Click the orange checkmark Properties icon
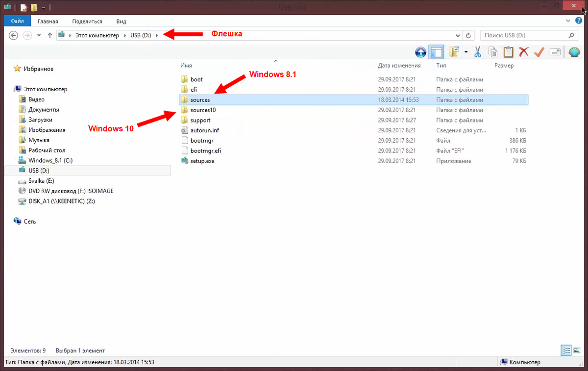The height and width of the screenshot is (371, 588). point(539,52)
